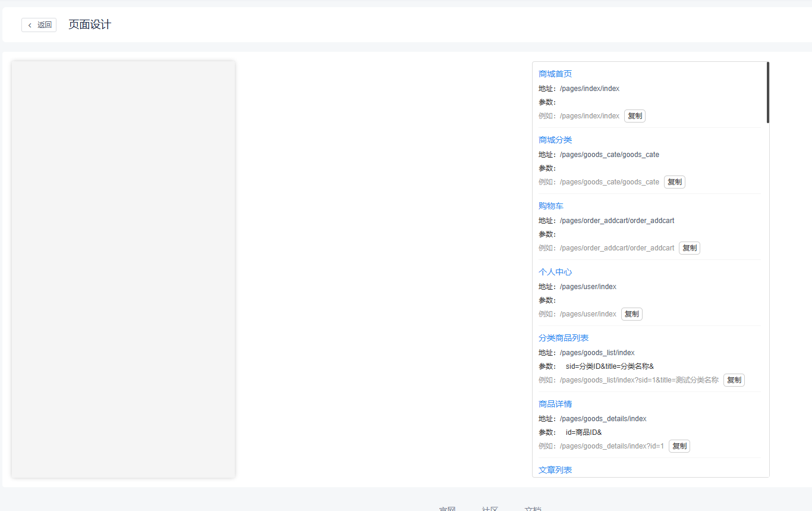Click the 例如 line showing /pages/goods_cate/goods_cate
This screenshot has height=511, width=812.
pos(599,182)
